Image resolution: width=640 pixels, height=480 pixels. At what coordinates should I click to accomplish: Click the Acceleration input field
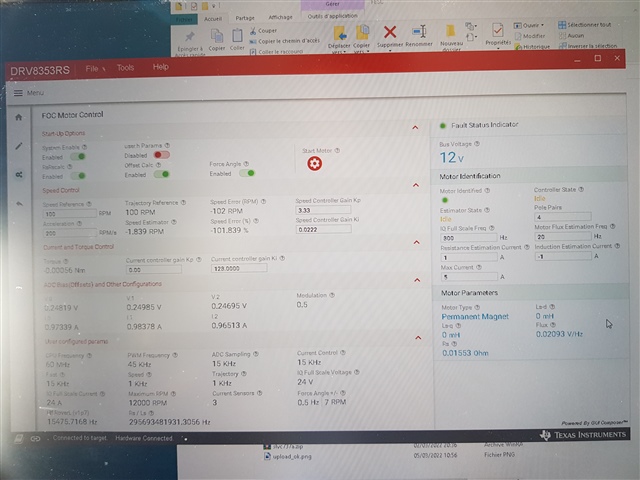pos(70,233)
